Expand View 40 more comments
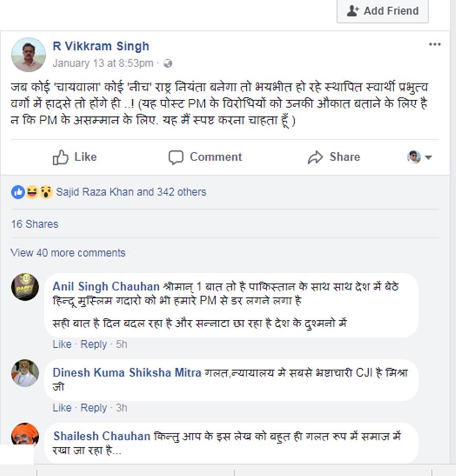 [x=68, y=253]
